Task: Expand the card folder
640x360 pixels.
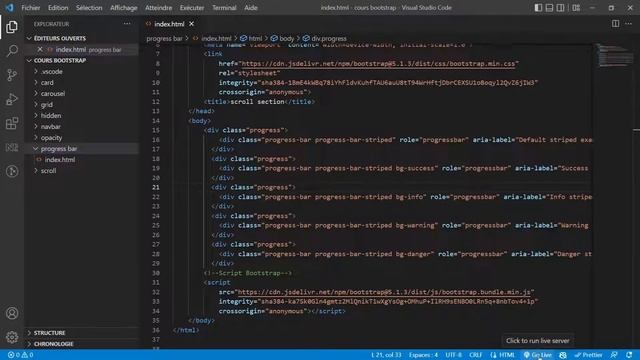Action: point(82,82)
